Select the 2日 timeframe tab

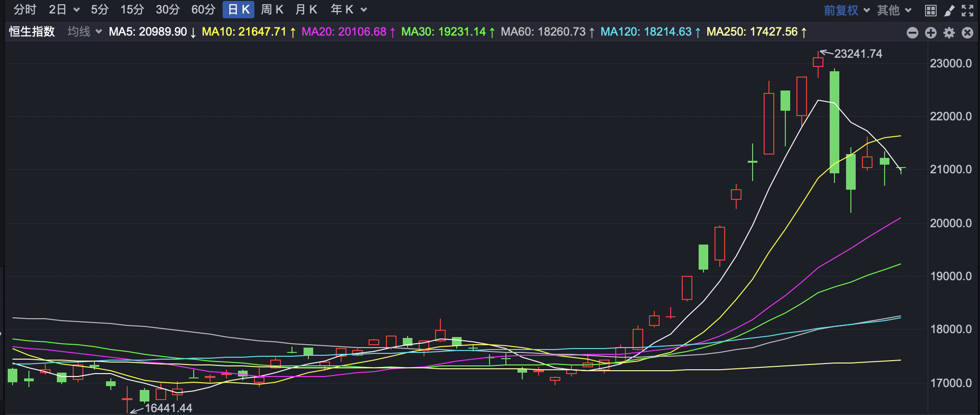[x=58, y=10]
